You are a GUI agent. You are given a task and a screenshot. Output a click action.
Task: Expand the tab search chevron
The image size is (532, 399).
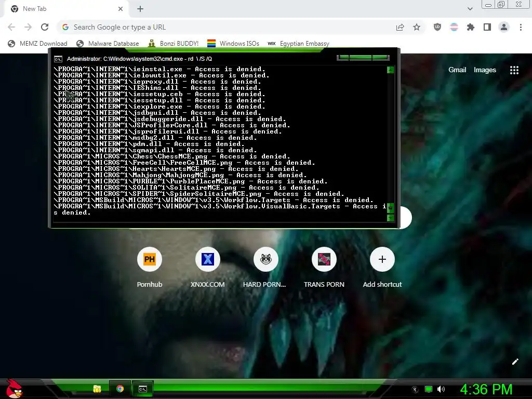(x=470, y=9)
